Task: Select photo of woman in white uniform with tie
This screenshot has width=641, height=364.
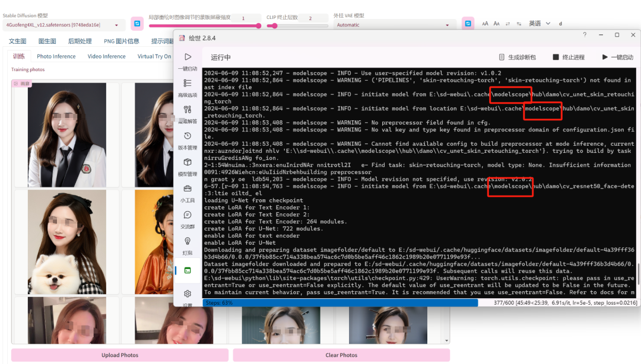Action: point(67,135)
